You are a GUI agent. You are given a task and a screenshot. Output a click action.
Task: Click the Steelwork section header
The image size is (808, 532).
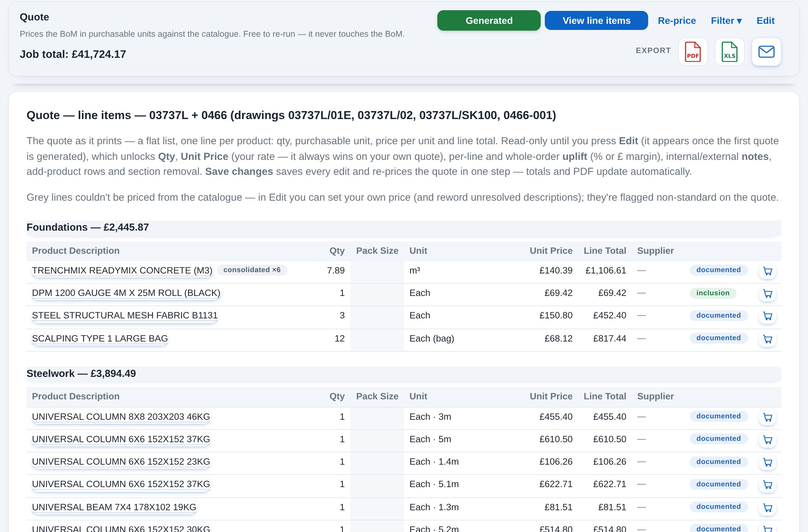pyautogui.click(x=404, y=373)
